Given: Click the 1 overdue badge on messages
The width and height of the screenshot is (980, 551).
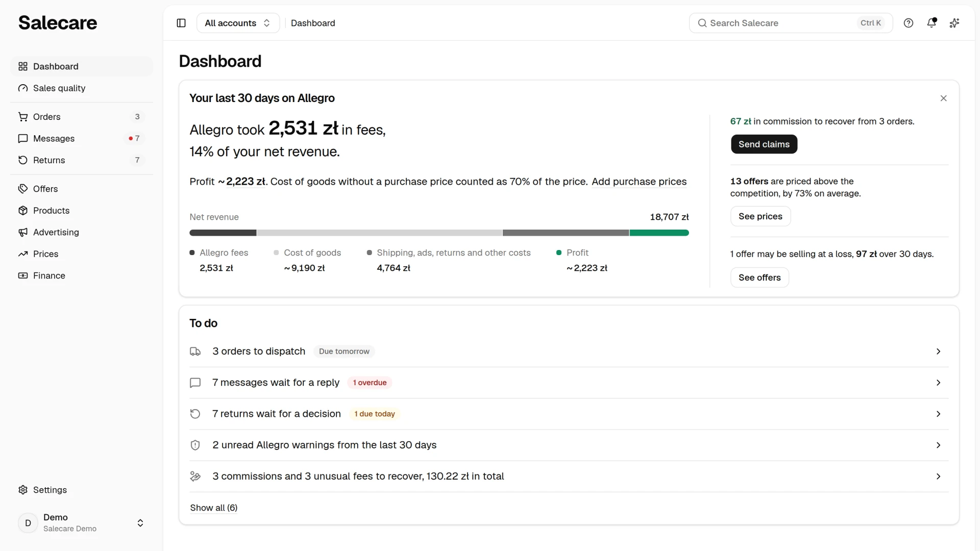Looking at the screenshot, I should click(x=370, y=383).
